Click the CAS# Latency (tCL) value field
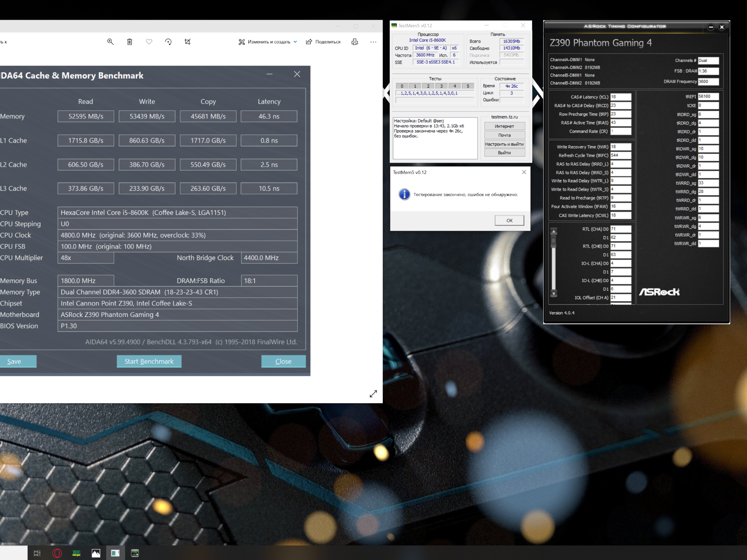Screen dimensions: 747x560 pyautogui.click(x=621, y=97)
